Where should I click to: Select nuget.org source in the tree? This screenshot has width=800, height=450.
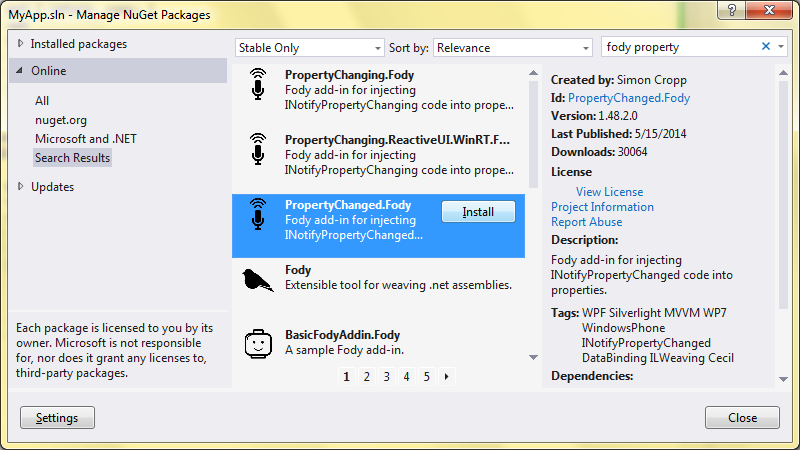[x=61, y=120]
